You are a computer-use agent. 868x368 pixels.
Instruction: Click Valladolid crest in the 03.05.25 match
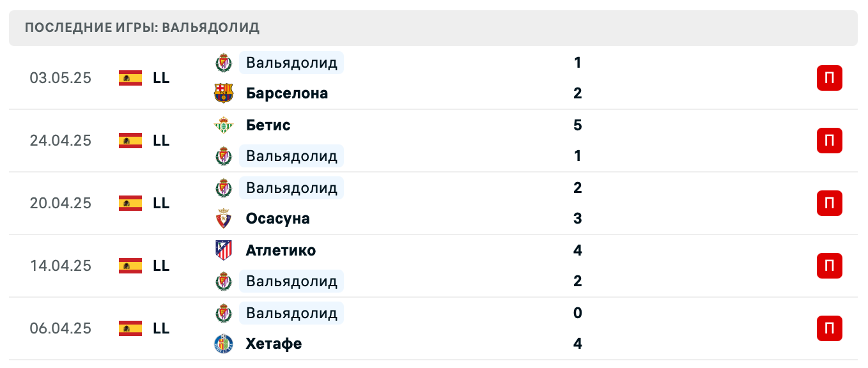(224, 63)
